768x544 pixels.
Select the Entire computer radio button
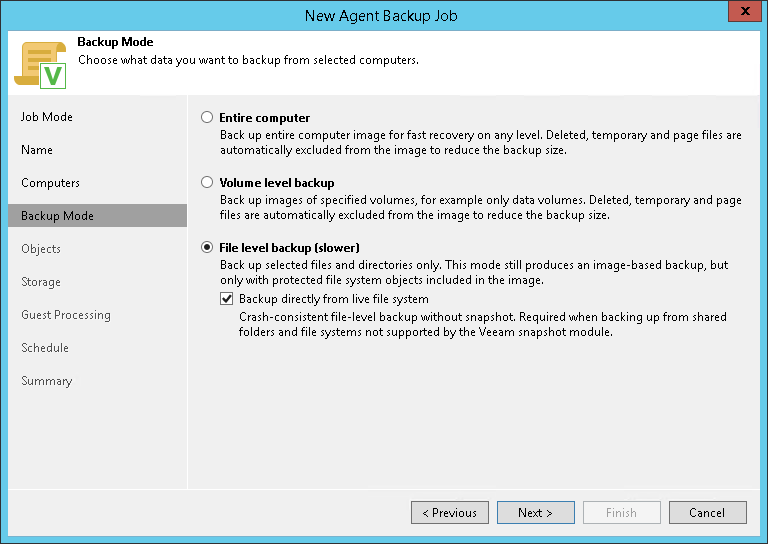[207, 117]
